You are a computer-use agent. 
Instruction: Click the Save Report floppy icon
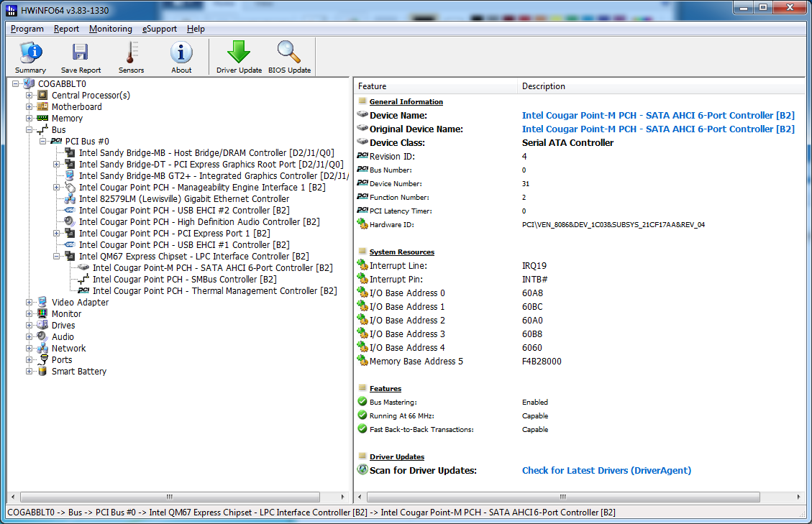(x=81, y=57)
